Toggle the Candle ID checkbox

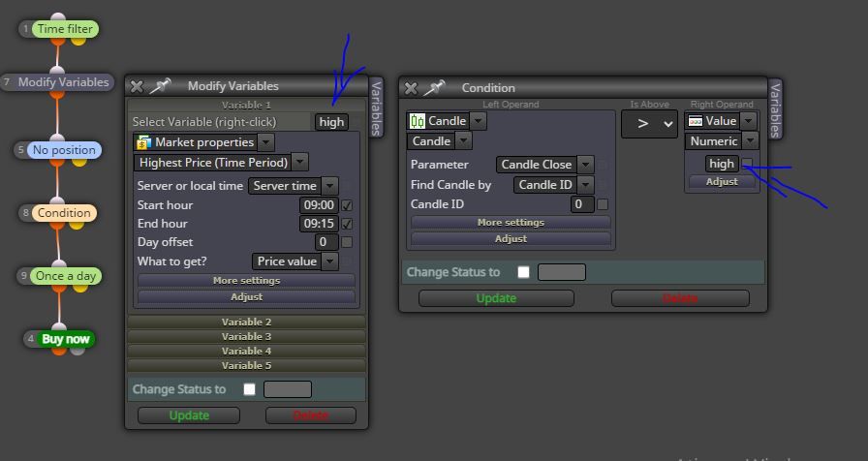(603, 204)
